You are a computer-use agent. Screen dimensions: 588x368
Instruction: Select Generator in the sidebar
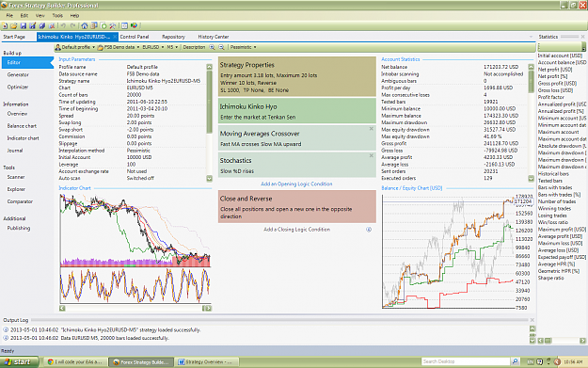18,74
